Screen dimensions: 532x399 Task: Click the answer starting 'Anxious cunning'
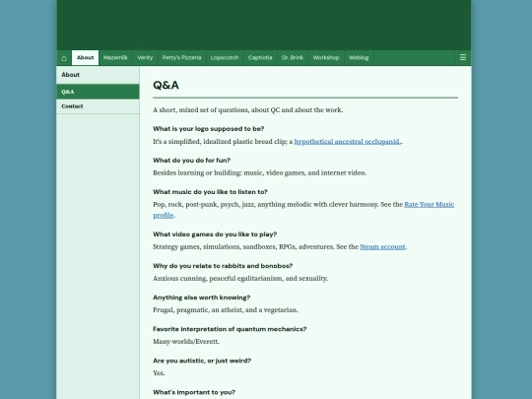[240, 278]
